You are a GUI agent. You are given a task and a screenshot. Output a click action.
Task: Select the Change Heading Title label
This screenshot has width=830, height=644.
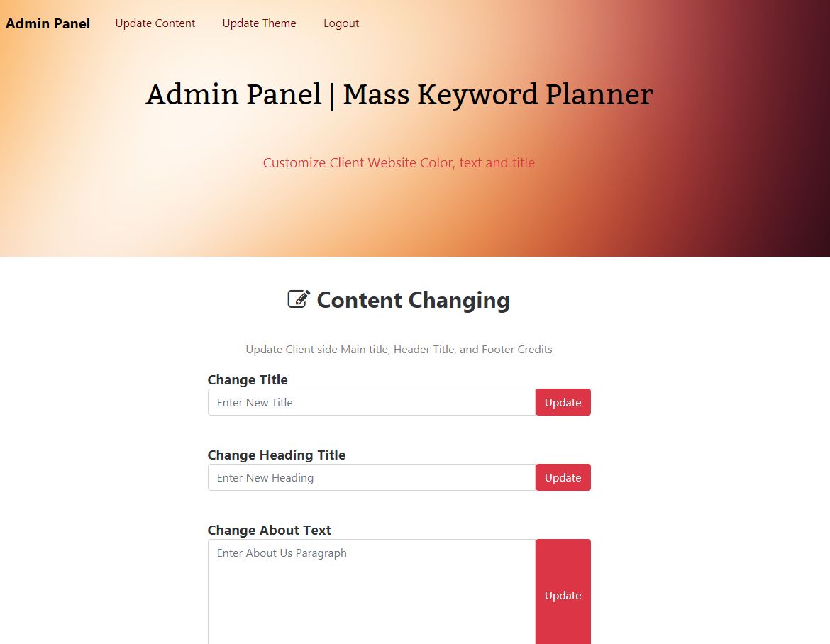pos(276,455)
